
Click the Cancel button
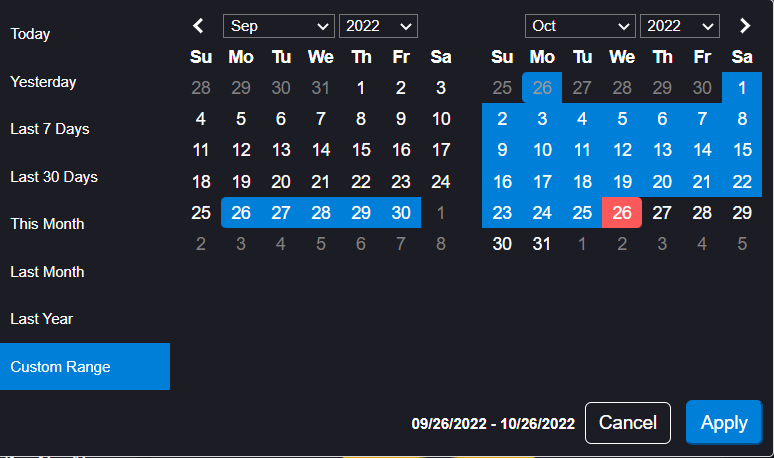628,423
